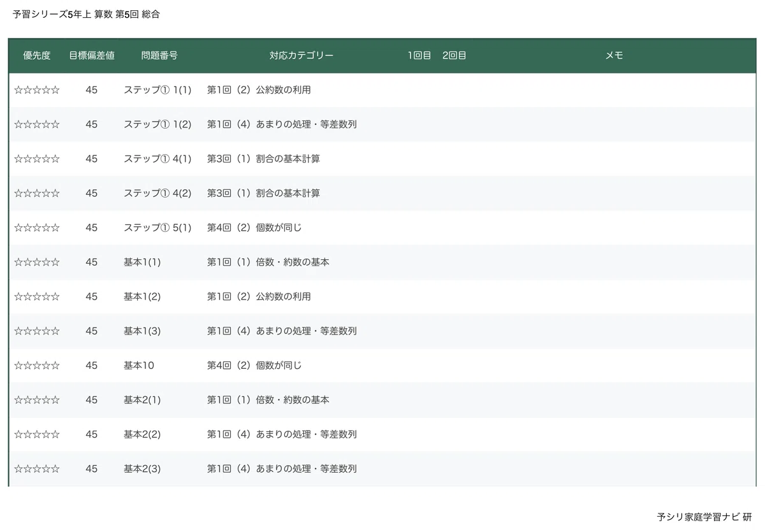Click the star rating in ステップ① 4(1) row
Viewport: 765px width, 532px height.
point(37,159)
